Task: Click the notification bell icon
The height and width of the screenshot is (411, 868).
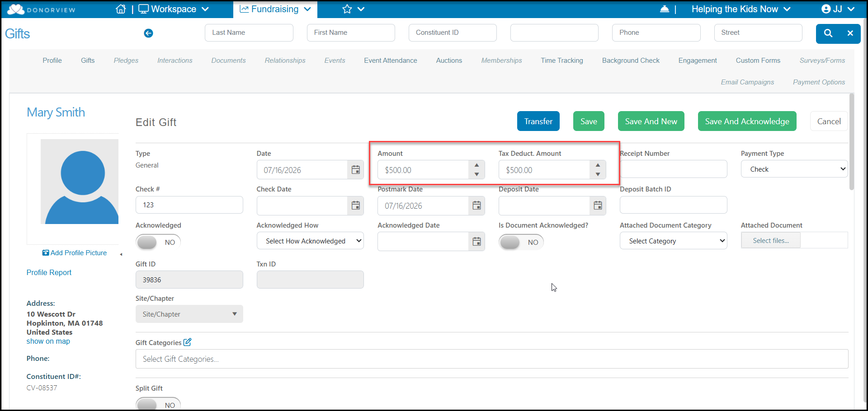Action: 665,9
